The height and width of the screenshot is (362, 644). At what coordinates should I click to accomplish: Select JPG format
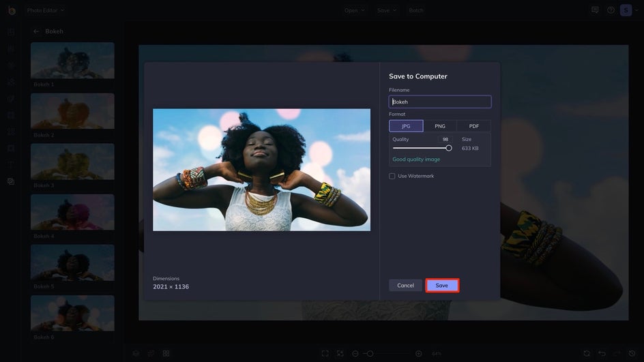pyautogui.click(x=406, y=126)
